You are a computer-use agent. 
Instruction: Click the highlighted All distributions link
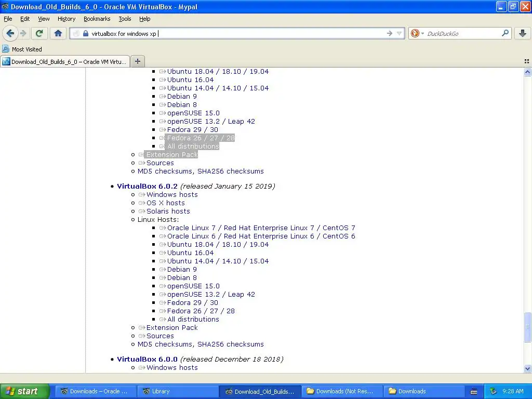tap(193, 146)
